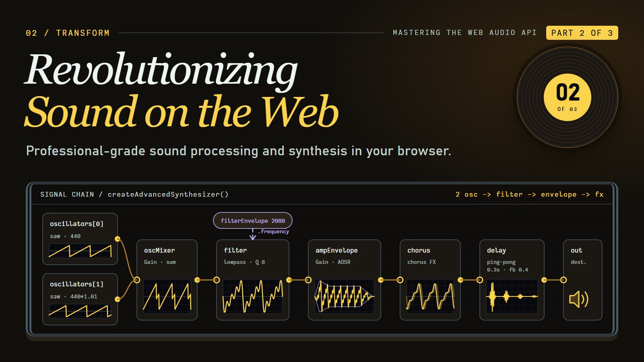Click the sawtooth waveform in oscillators[1]
644x362 pixels.
(x=80, y=311)
